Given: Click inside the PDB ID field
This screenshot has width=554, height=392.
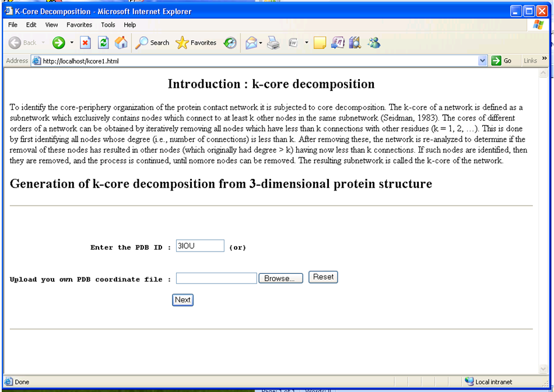Looking at the screenshot, I should pos(200,246).
